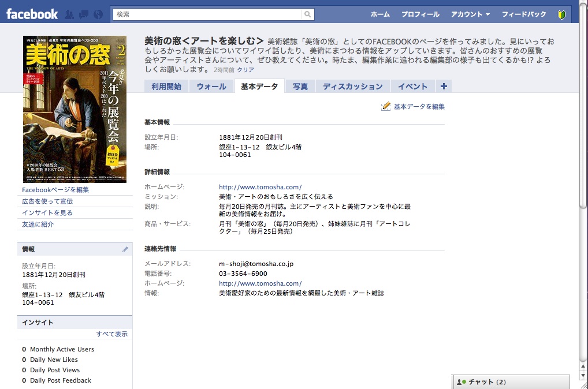Click the Facebook logo in header
This screenshot has height=389, width=588.
(32, 14)
